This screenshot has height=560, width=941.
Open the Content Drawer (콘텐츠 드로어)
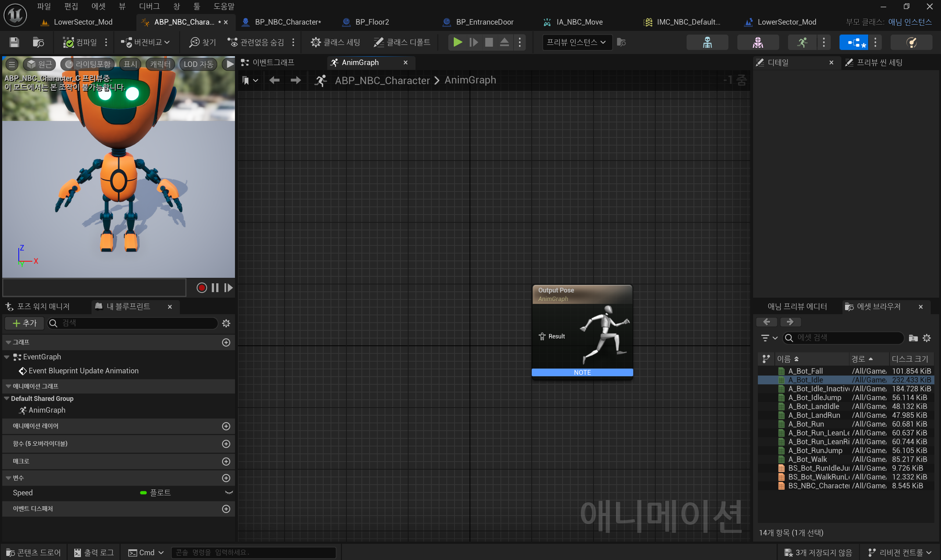click(x=33, y=553)
